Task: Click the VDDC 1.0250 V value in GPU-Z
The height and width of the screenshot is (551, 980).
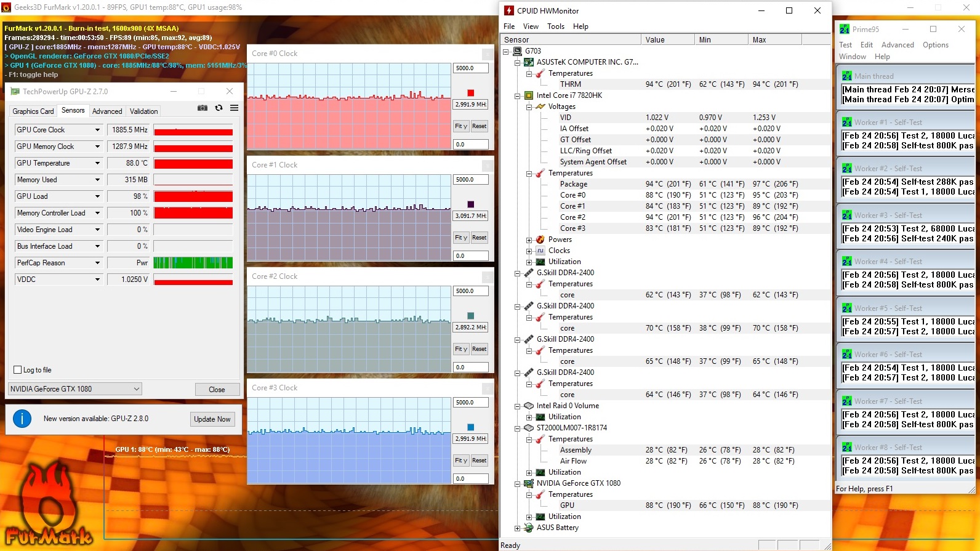Action: point(129,280)
